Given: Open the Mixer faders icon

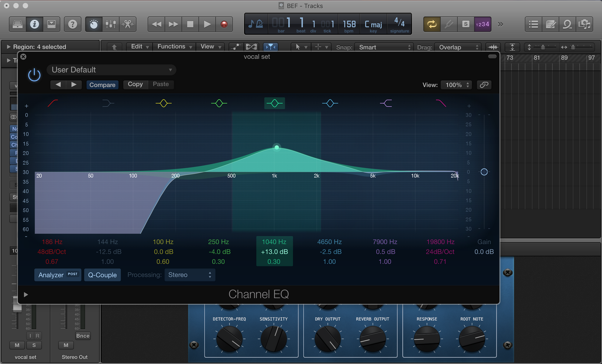Looking at the screenshot, I should coord(111,24).
